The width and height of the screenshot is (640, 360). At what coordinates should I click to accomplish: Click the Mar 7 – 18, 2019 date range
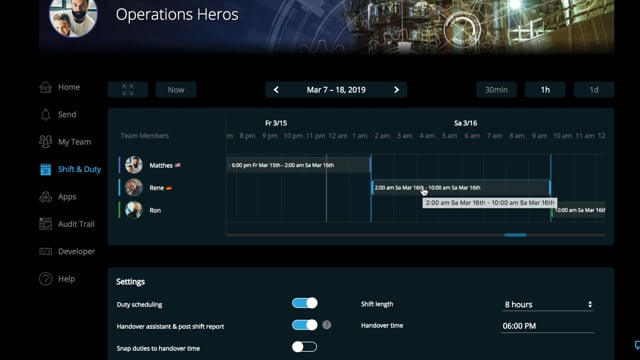click(336, 90)
